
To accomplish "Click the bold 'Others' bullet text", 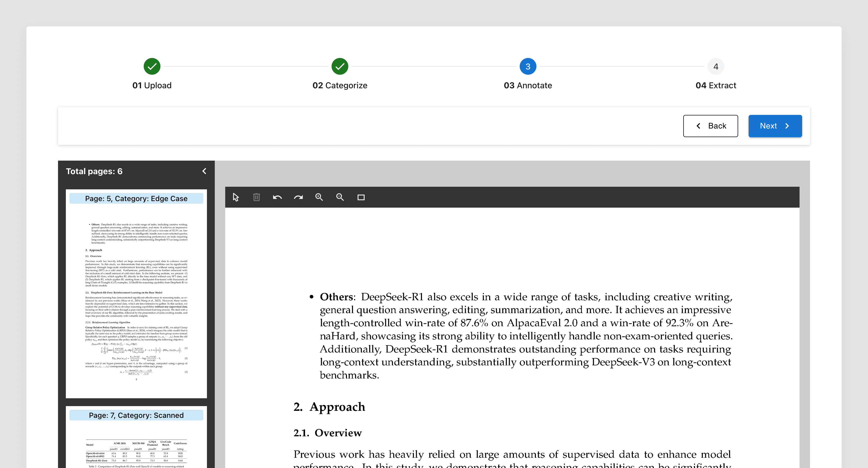I will (x=336, y=297).
